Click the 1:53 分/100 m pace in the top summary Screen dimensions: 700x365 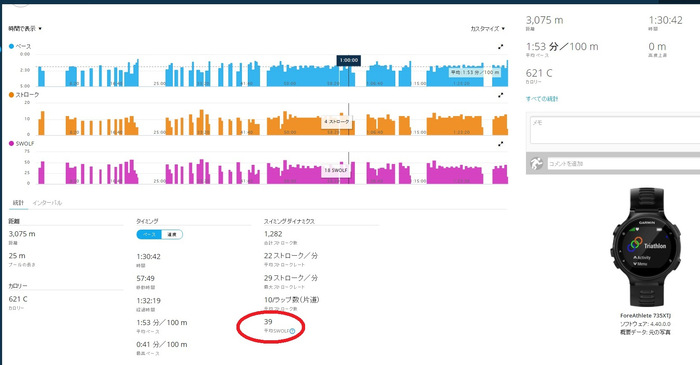(x=562, y=46)
